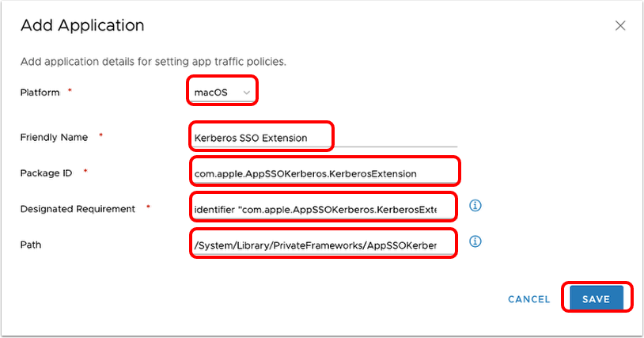Click the required asterisk beside Package ID
Viewport: 644px width, 338px height.
click(85, 171)
